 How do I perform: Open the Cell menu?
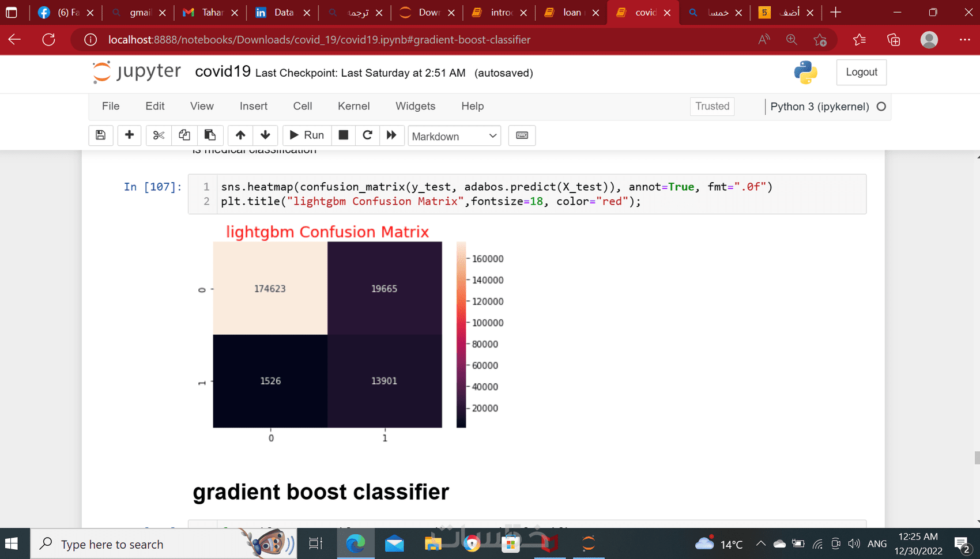click(x=303, y=106)
